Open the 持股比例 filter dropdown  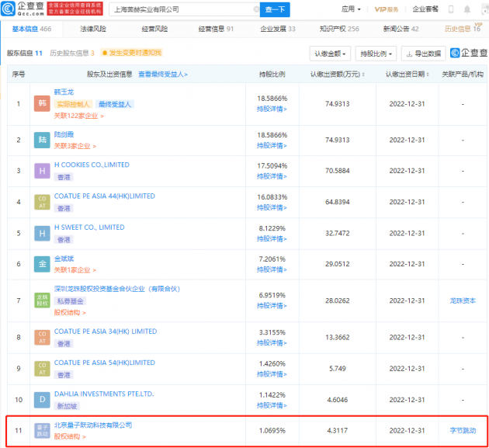click(376, 54)
